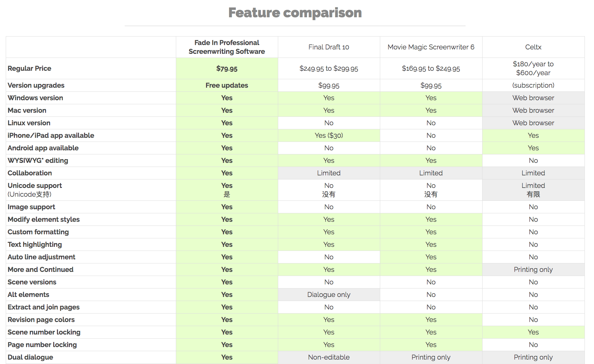Click the "Yes ($30)" iPhone/iPad app cell

329,135
